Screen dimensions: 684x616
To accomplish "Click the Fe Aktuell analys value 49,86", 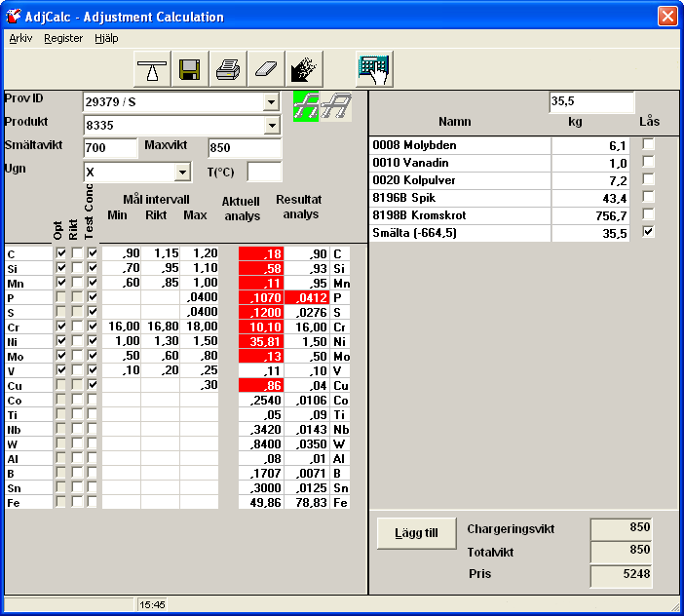I will coord(261,503).
